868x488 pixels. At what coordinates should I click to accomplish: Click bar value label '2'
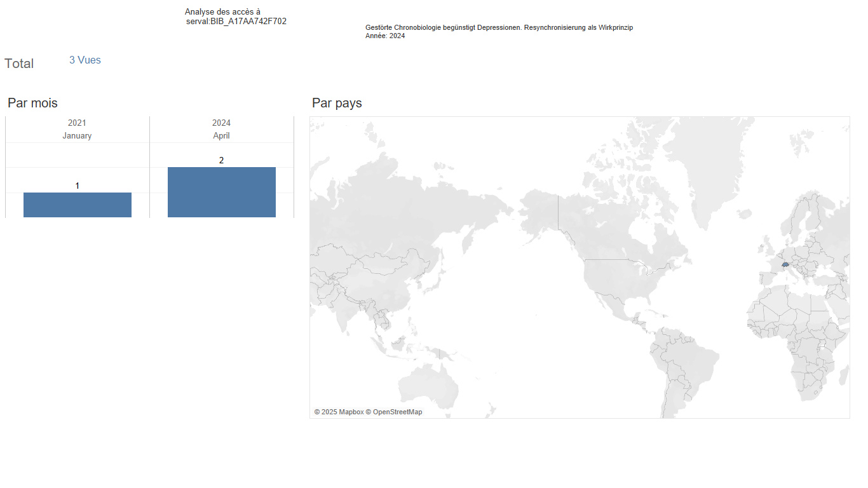pyautogui.click(x=221, y=160)
